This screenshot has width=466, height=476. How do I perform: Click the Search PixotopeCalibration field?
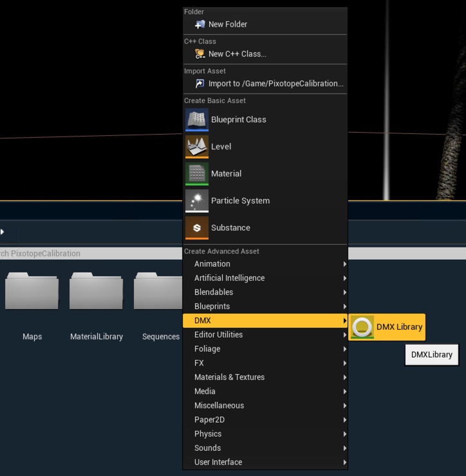(x=90, y=254)
